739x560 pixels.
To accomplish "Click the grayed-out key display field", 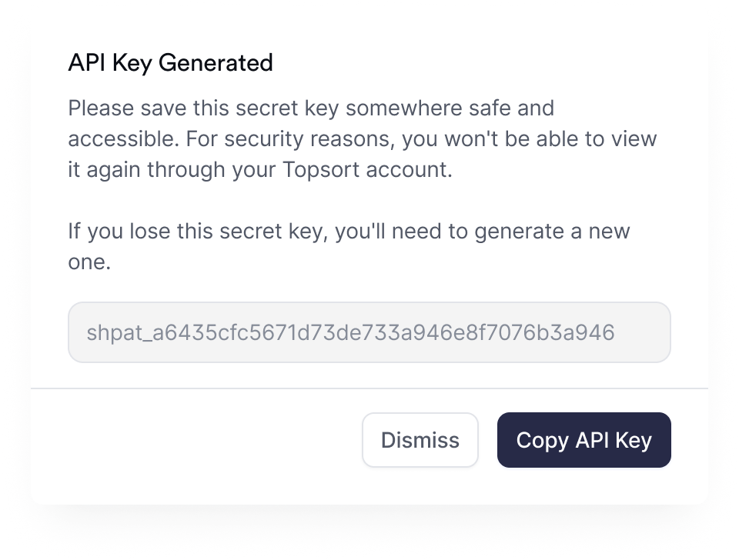I will [x=369, y=332].
